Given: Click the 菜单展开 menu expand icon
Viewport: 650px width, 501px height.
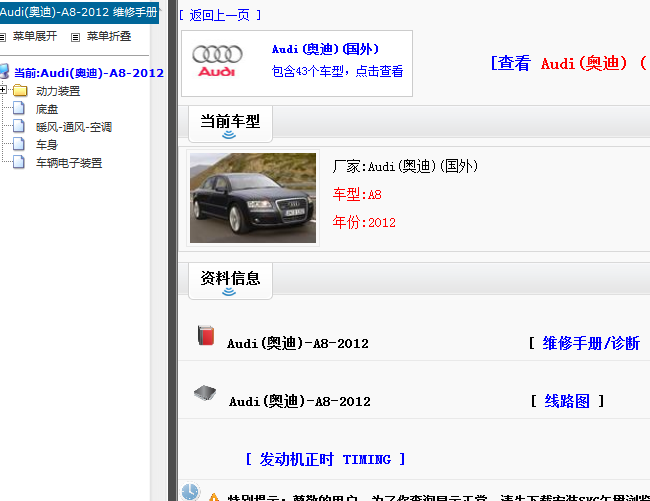Looking at the screenshot, I should click(x=2, y=38).
